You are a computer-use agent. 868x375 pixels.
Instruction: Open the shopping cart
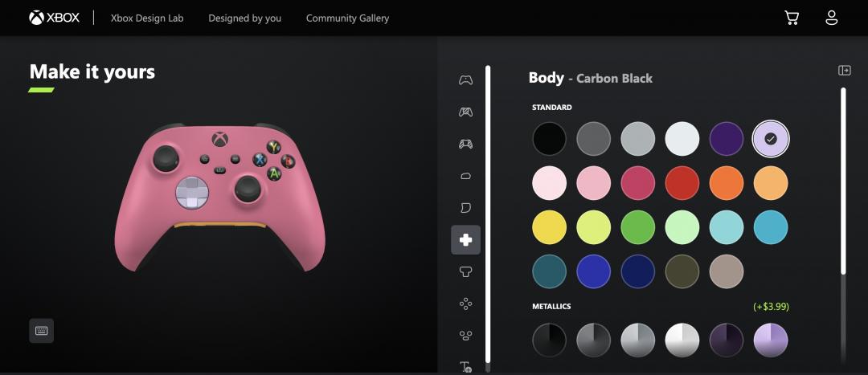click(792, 18)
